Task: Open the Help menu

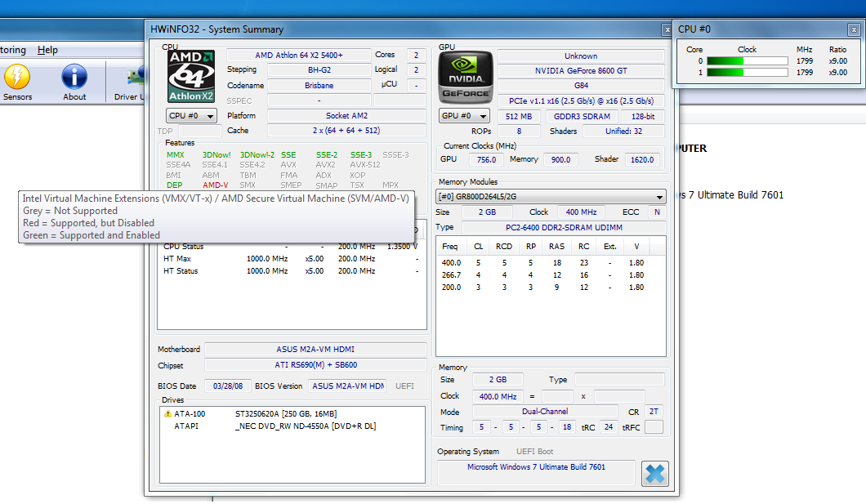Action: [x=47, y=50]
